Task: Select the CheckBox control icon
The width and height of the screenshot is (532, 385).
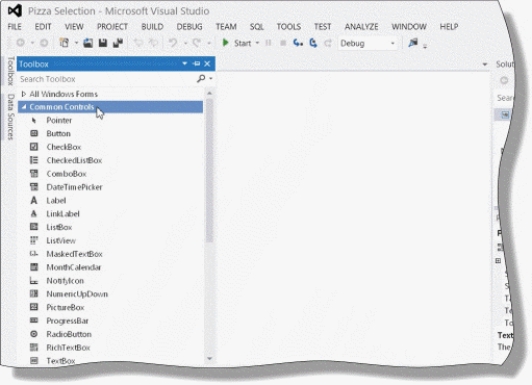Action: point(34,147)
